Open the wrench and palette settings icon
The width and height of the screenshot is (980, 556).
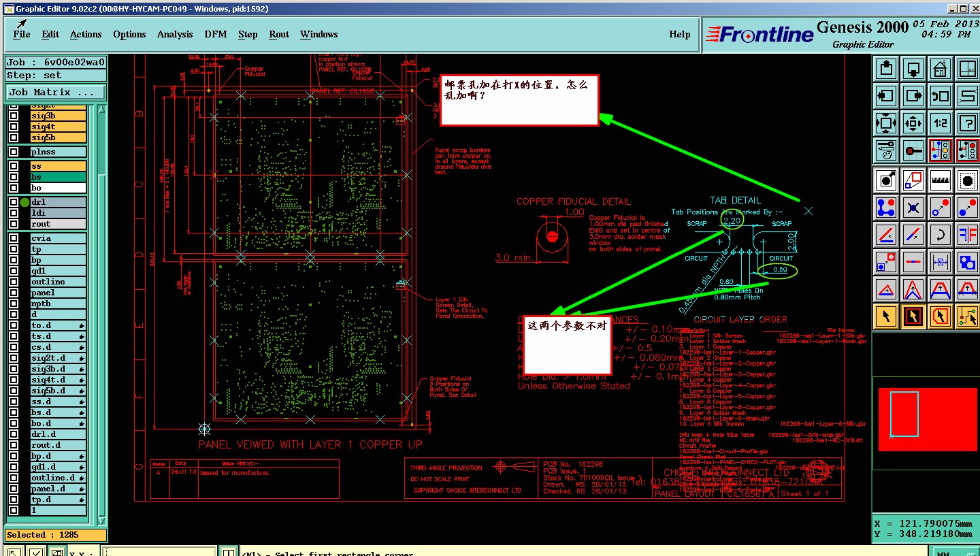click(886, 150)
